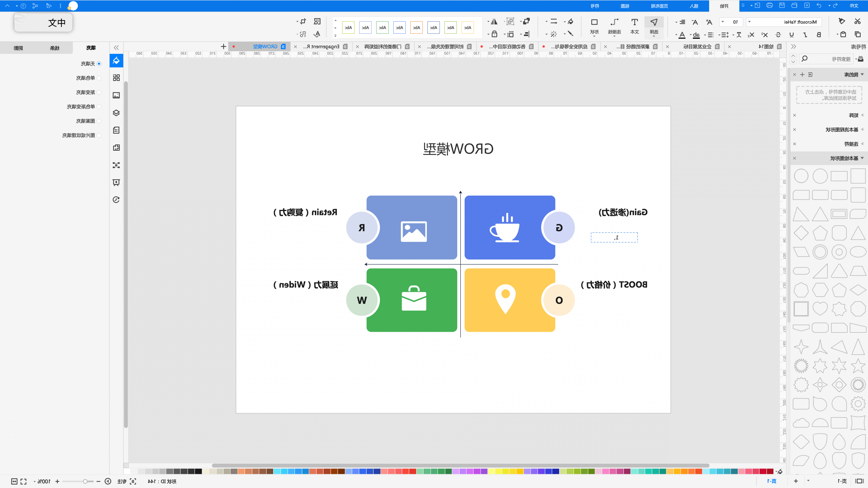
Task: Open the 插入 (Insert) ribbon tab
Action: click(x=694, y=6)
